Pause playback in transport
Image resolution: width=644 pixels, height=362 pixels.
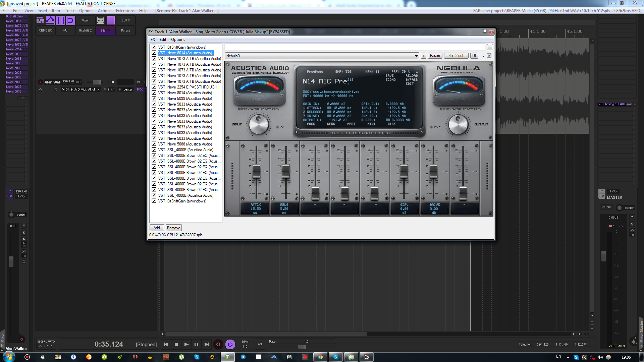196,344
